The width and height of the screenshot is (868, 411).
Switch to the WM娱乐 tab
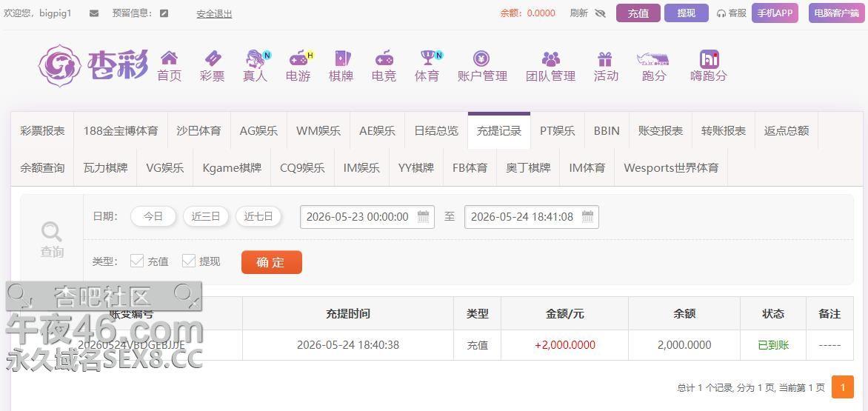coord(318,131)
